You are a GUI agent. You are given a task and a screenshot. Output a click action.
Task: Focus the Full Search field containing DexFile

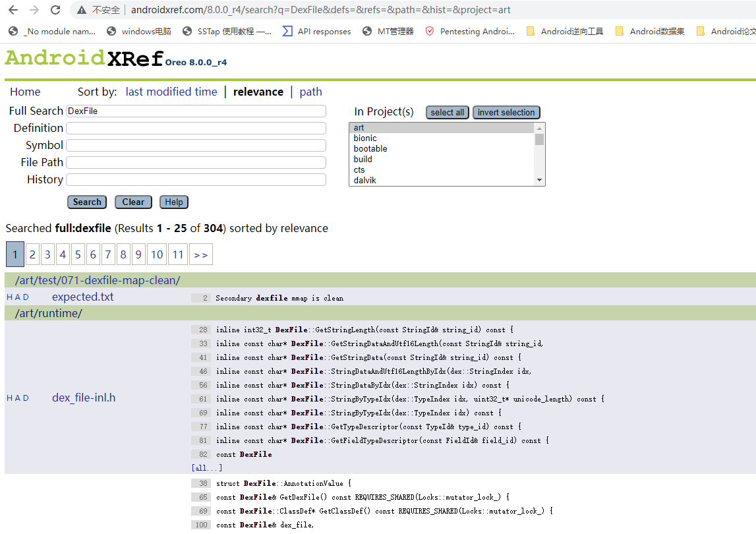pyautogui.click(x=196, y=111)
